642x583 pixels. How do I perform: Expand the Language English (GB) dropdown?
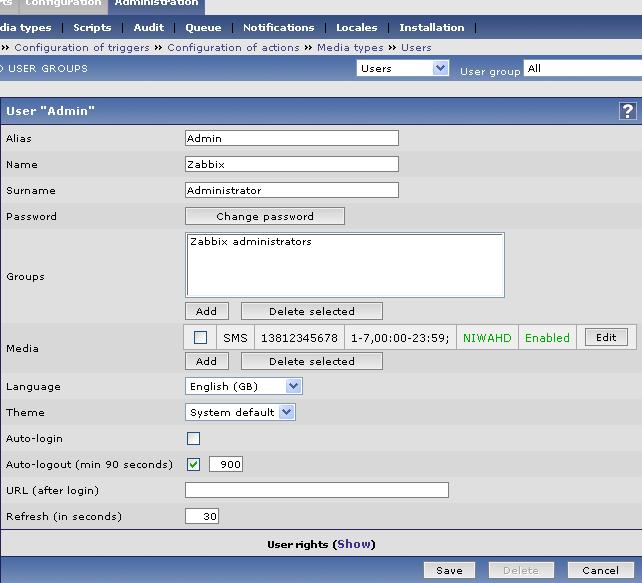(x=244, y=386)
